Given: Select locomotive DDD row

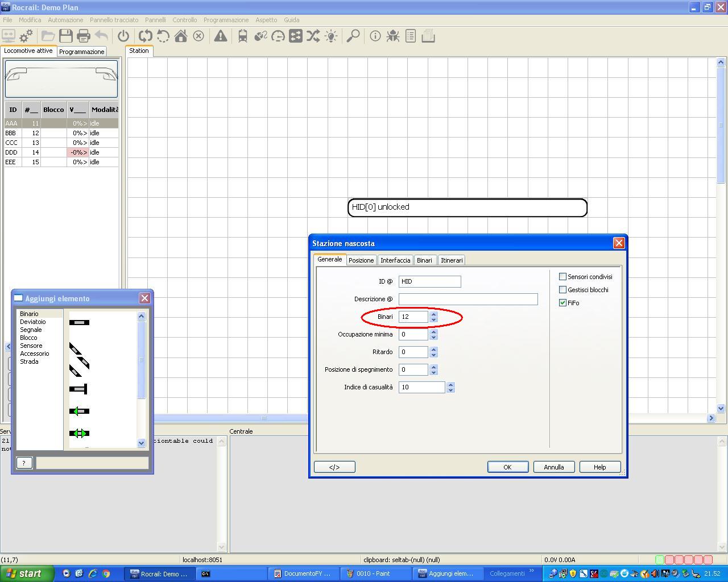Looking at the screenshot, I should point(61,152).
